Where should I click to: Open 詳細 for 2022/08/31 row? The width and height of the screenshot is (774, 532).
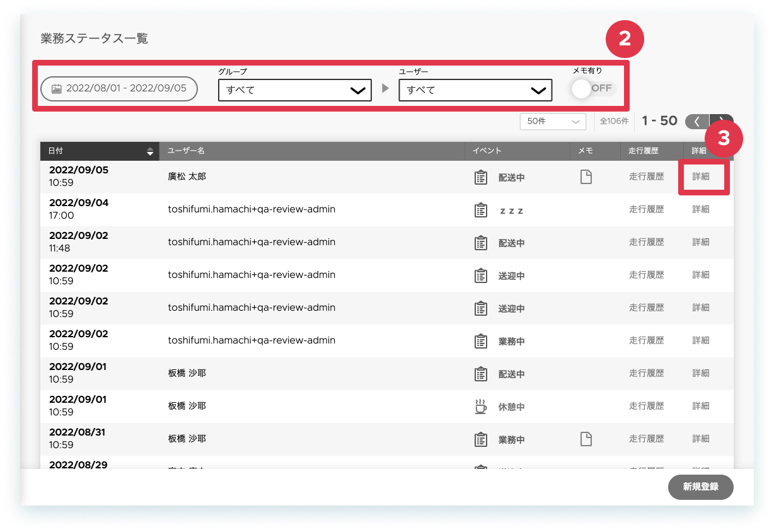pos(701,439)
